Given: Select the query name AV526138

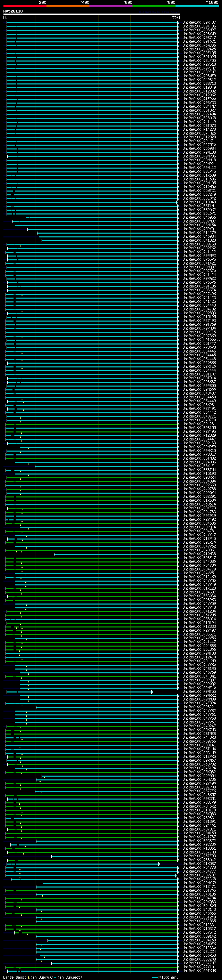Looking at the screenshot, I should point(13,11).
